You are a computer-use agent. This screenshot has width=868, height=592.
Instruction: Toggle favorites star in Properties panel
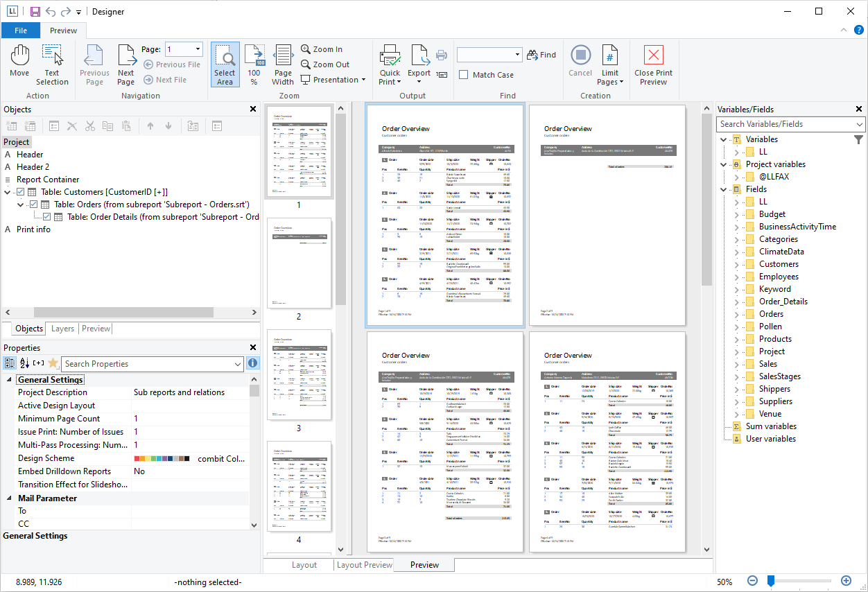[53, 363]
